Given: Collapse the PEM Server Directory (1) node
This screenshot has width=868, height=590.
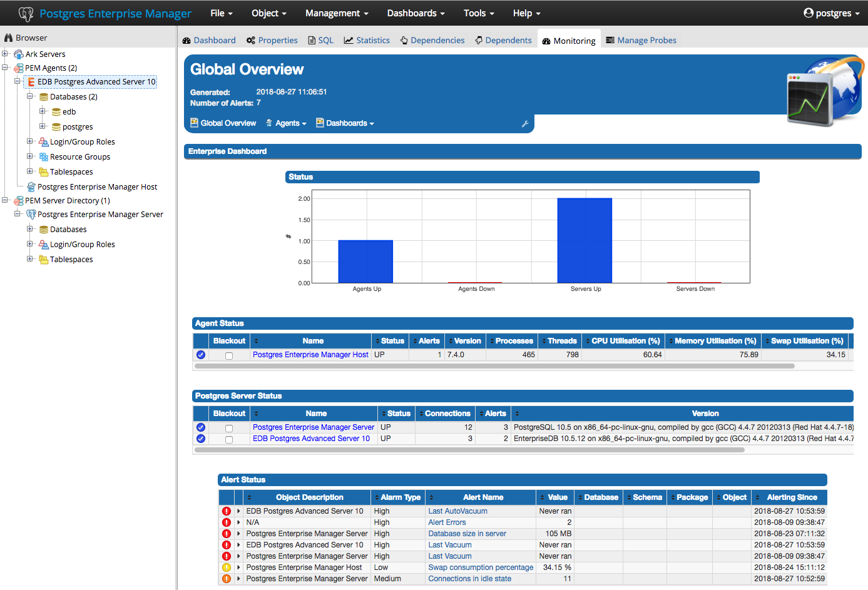Looking at the screenshot, I should 5,200.
